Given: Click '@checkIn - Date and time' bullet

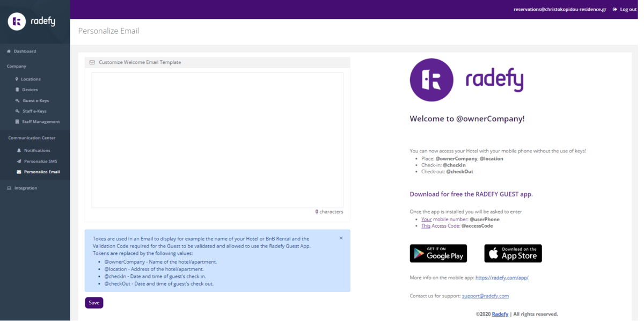Looking at the screenshot, I should [x=155, y=276].
